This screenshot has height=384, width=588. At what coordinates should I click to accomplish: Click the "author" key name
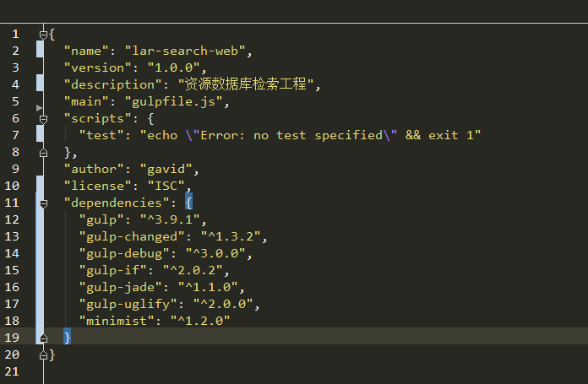93,169
